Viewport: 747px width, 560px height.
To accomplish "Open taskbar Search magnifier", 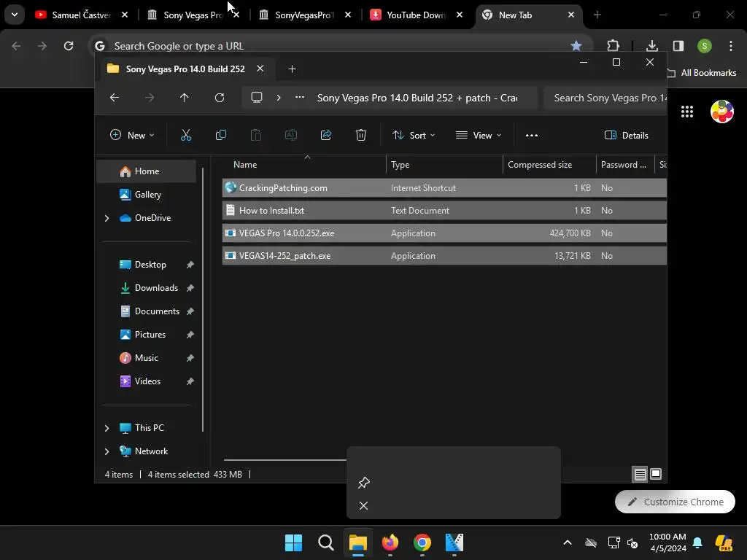I will 326,542.
